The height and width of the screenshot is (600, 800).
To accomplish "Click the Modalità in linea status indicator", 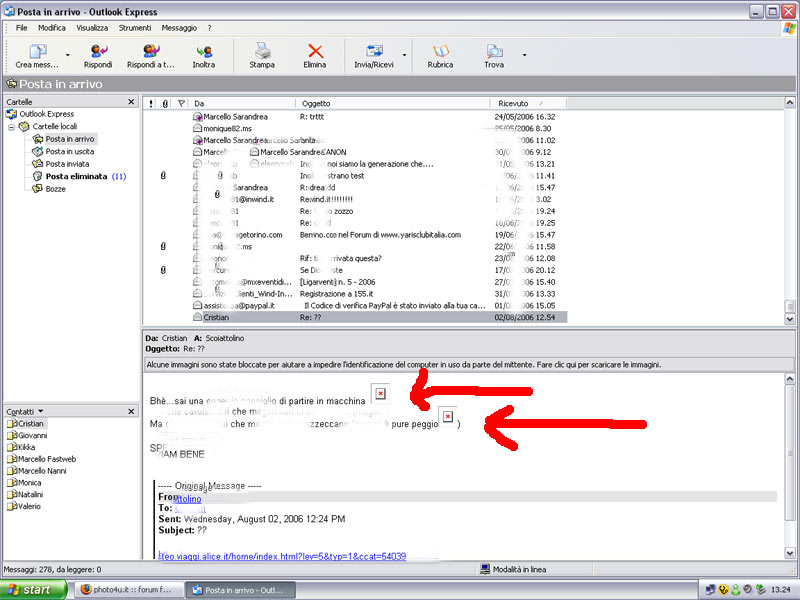I will point(513,569).
